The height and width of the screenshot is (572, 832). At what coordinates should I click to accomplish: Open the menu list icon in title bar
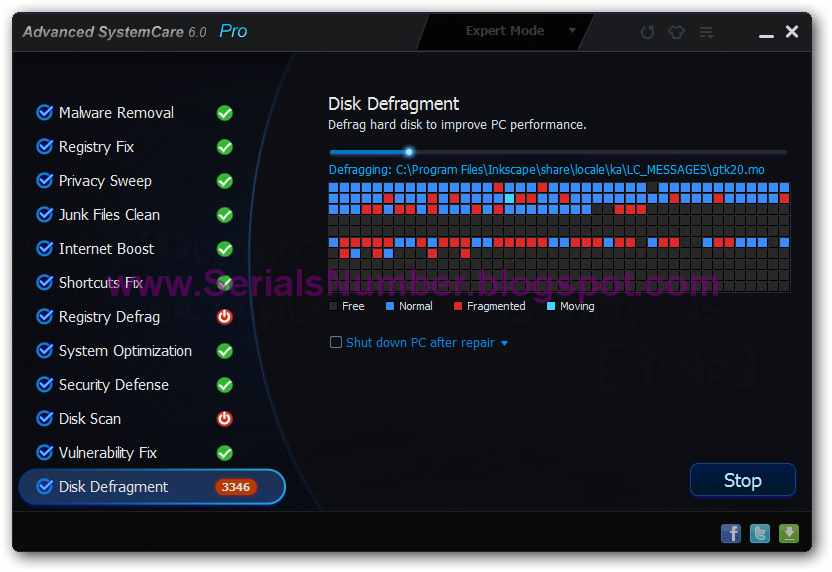pyautogui.click(x=706, y=32)
